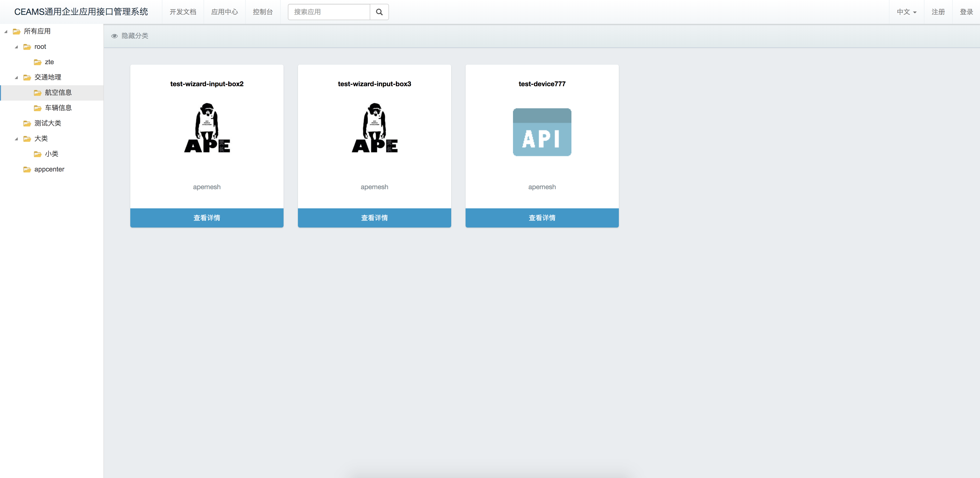This screenshot has width=980, height=478.
Task: Click 查看详情 for test-wizard-input-box3
Action: click(375, 218)
